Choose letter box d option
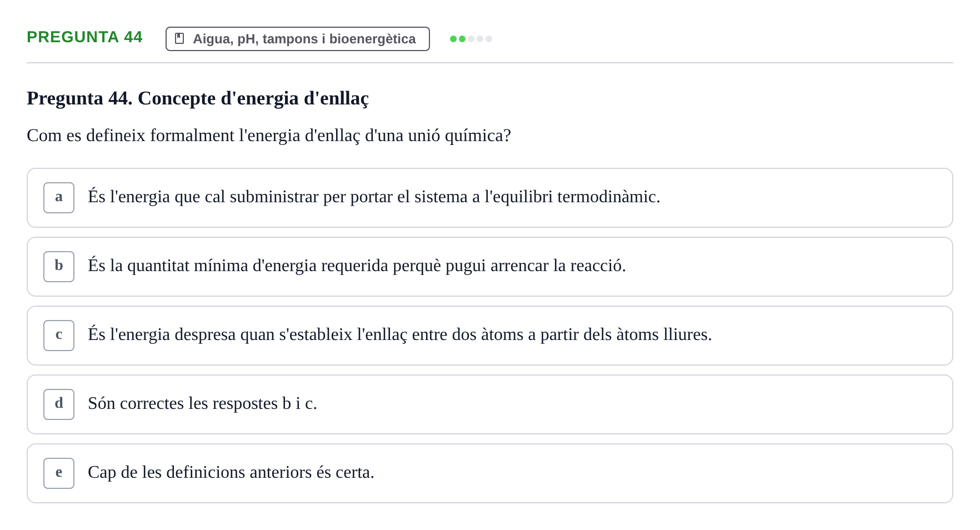980x530 pixels. 59,404
